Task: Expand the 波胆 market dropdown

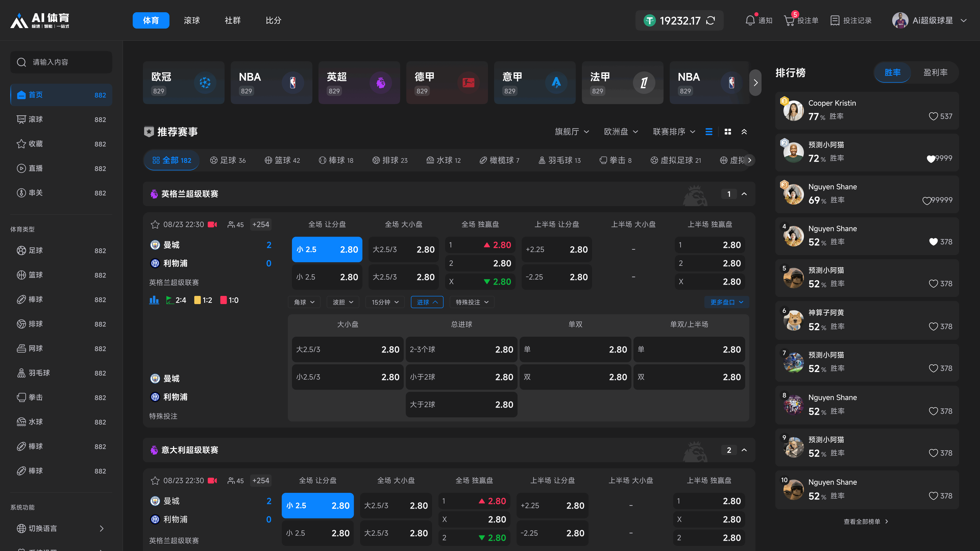Action: pyautogui.click(x=343, y=302)
